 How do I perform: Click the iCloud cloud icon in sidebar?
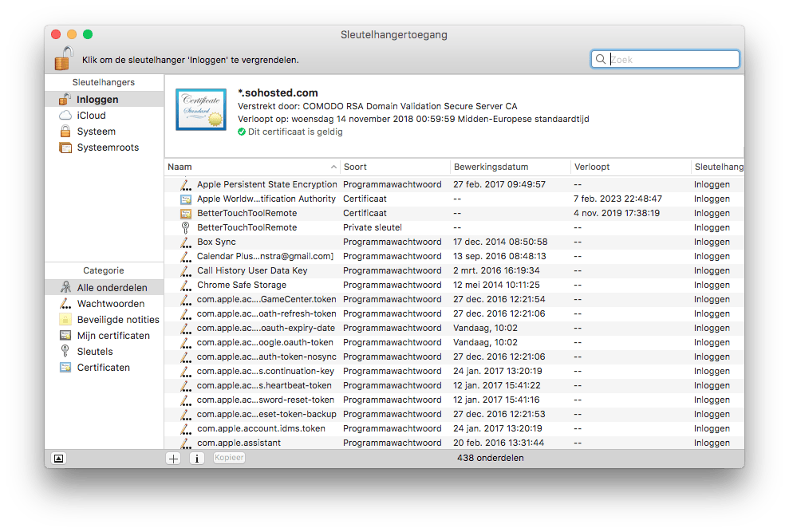[65, 116]
